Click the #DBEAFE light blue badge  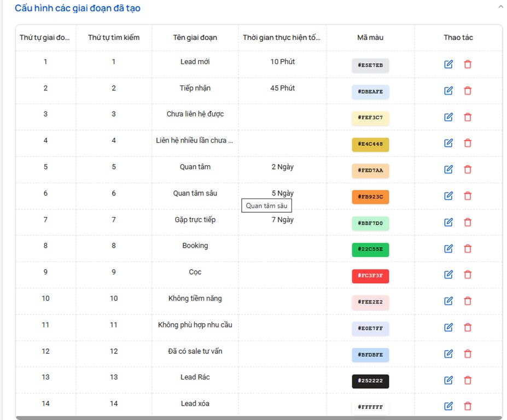[x=370, y=92]
